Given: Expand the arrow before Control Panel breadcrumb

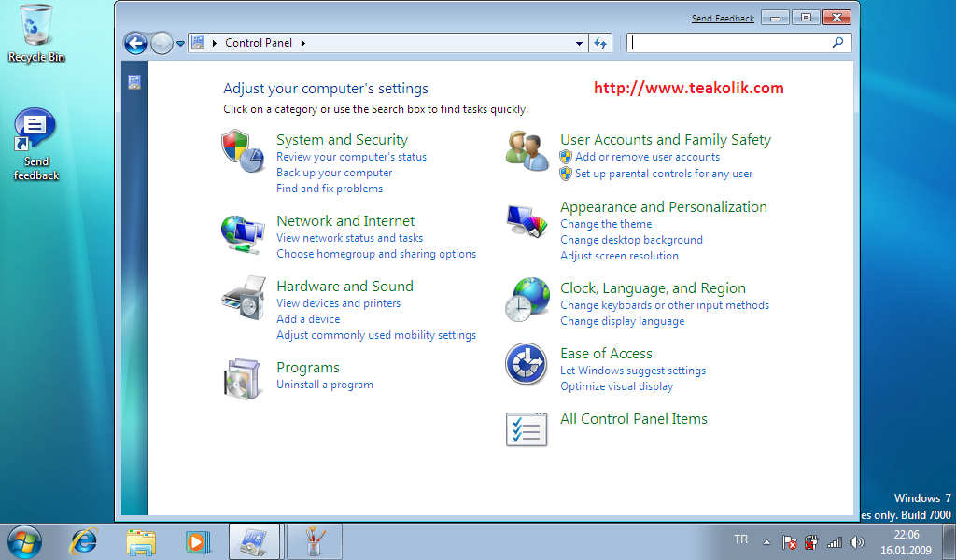Looking at the screenshot, I should (215, 43).
